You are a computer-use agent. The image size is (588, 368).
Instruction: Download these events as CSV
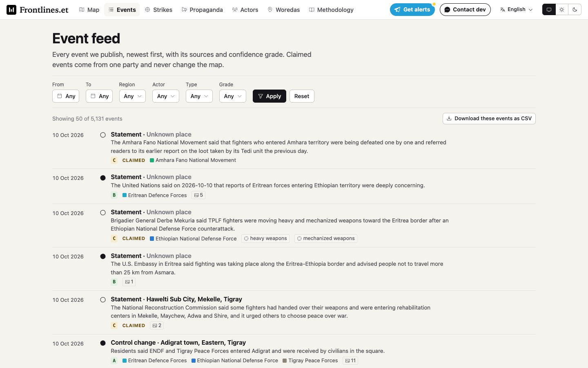pyautogui.click(x=489, y=119)
